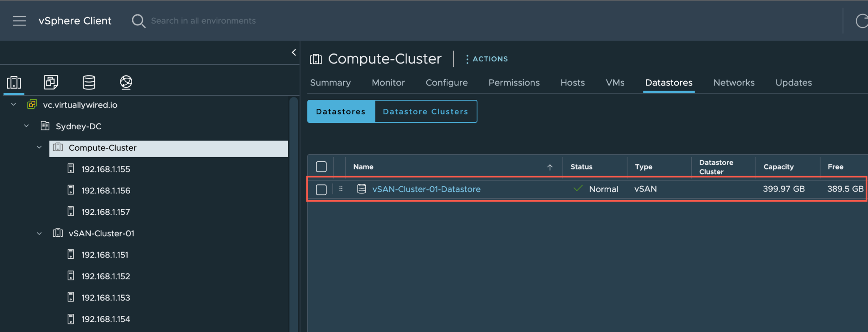Click the drag handle on the datastore row

[x=341, y=189]
